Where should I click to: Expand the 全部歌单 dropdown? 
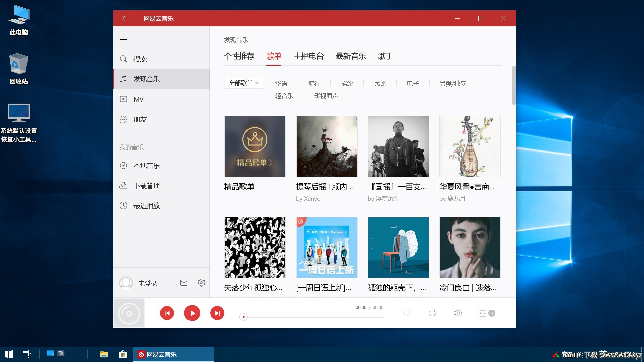244,83
